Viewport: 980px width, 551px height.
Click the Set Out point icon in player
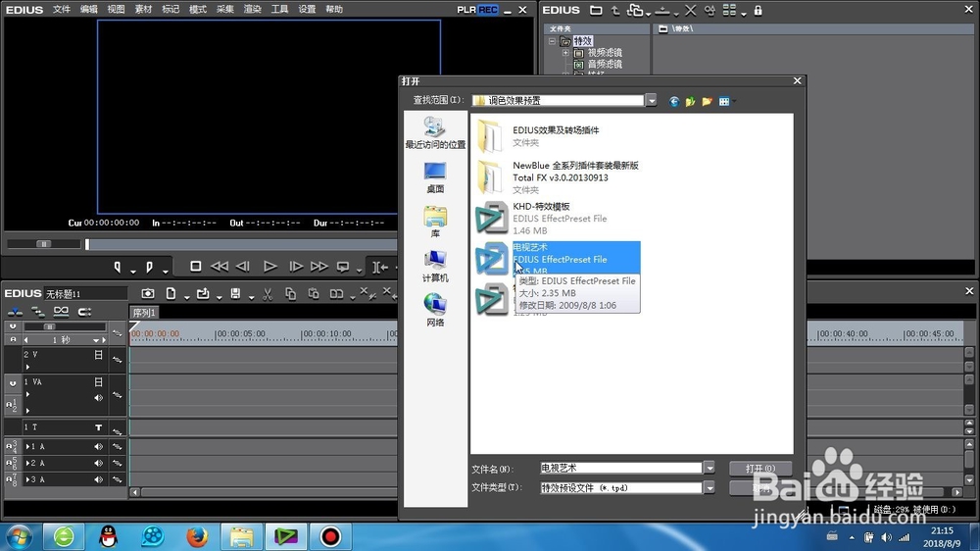click(x=149, y=267)
